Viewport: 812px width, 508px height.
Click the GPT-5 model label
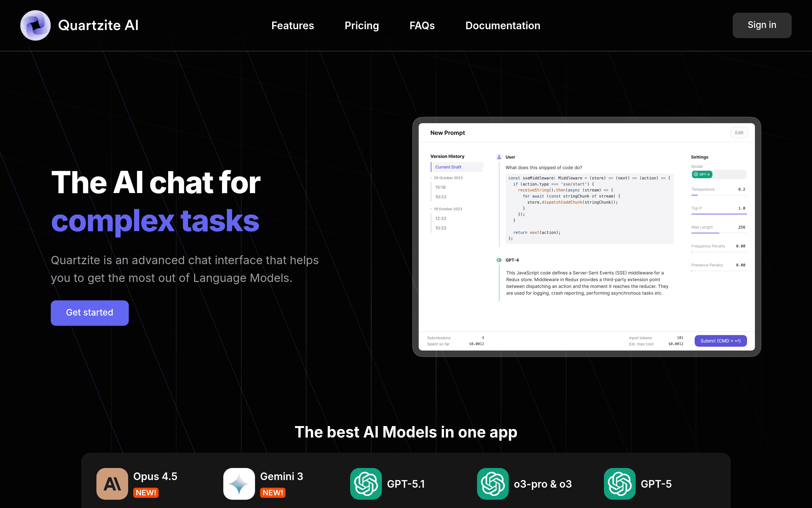point(656,484)
